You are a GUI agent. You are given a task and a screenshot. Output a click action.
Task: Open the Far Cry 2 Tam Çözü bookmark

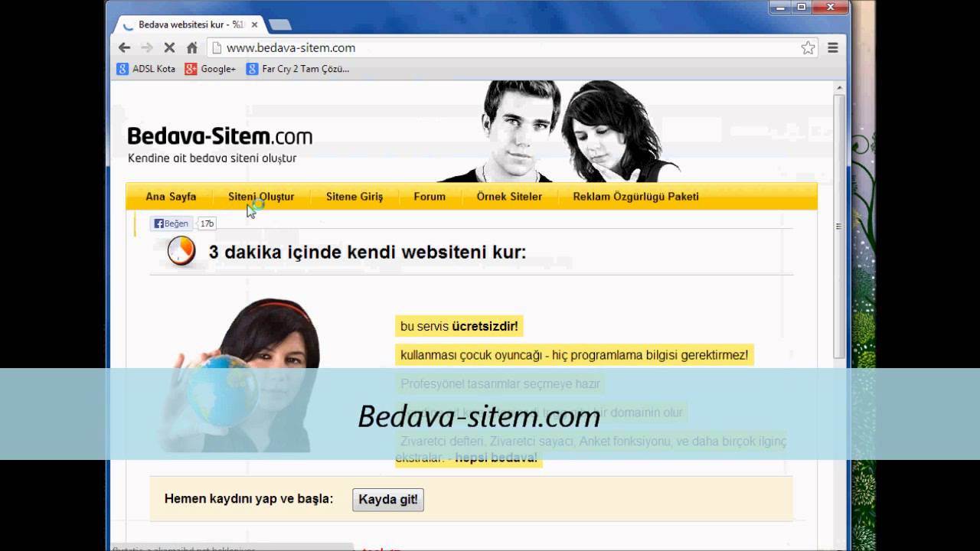tap(298, 69)
